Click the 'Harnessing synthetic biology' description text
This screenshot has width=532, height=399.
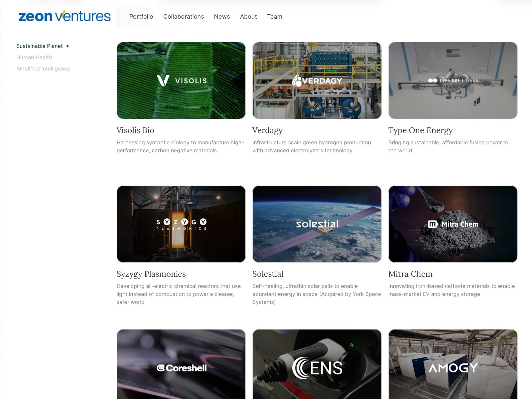coord(180,146)
